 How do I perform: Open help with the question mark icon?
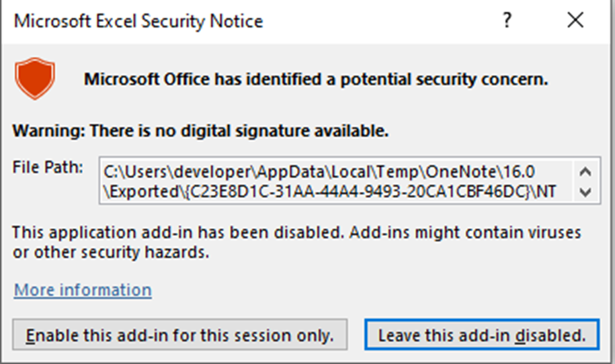click(x=507, y=20)
